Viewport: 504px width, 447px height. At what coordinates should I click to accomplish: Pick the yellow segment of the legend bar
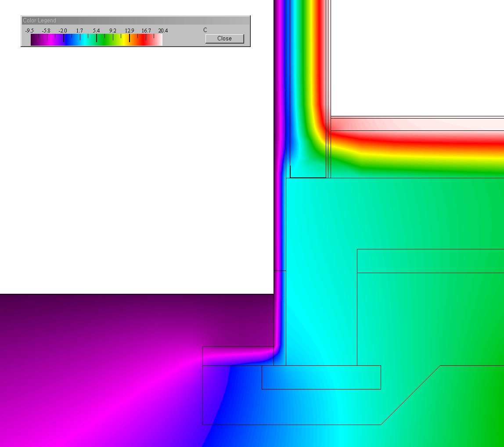tap(124, 40)
